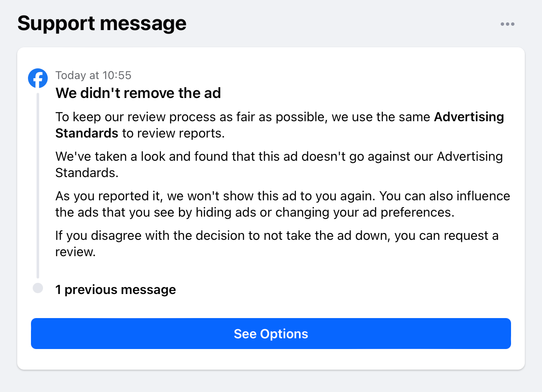Click the "Support message" page title

pos(102,23)
